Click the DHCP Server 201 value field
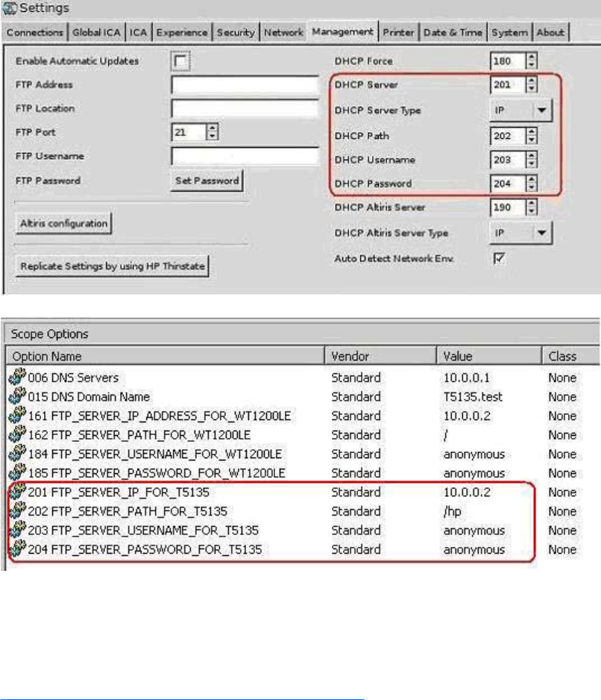This screenshot has width=601, height=700. coord(507,84)
